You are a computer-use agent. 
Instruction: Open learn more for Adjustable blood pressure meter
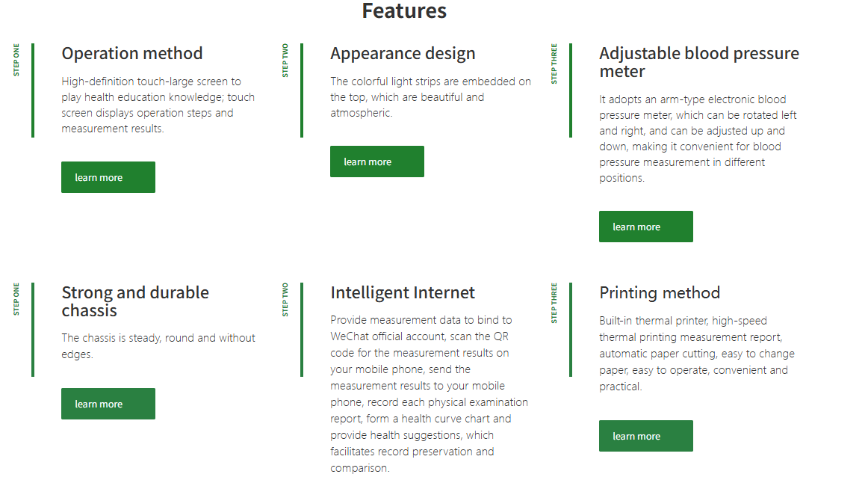(645, 227)
